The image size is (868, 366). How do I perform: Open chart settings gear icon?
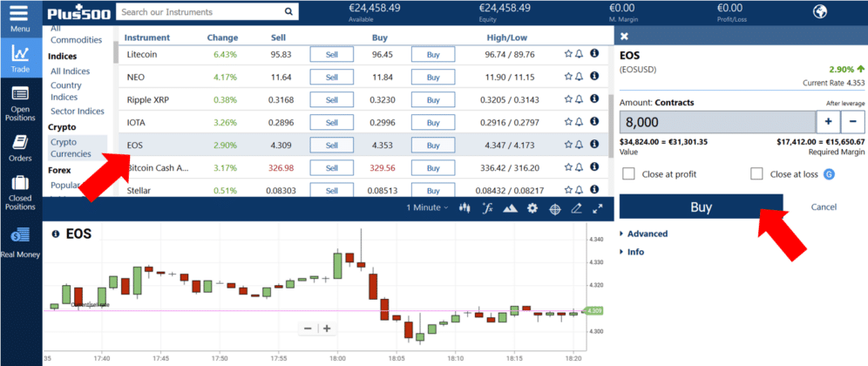tap(532, 208)
